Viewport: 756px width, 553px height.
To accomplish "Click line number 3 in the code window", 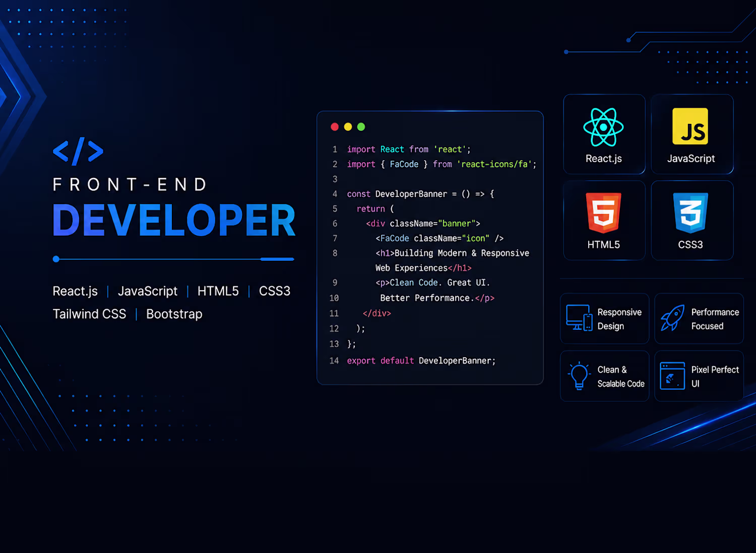I will tap(335, 179).
